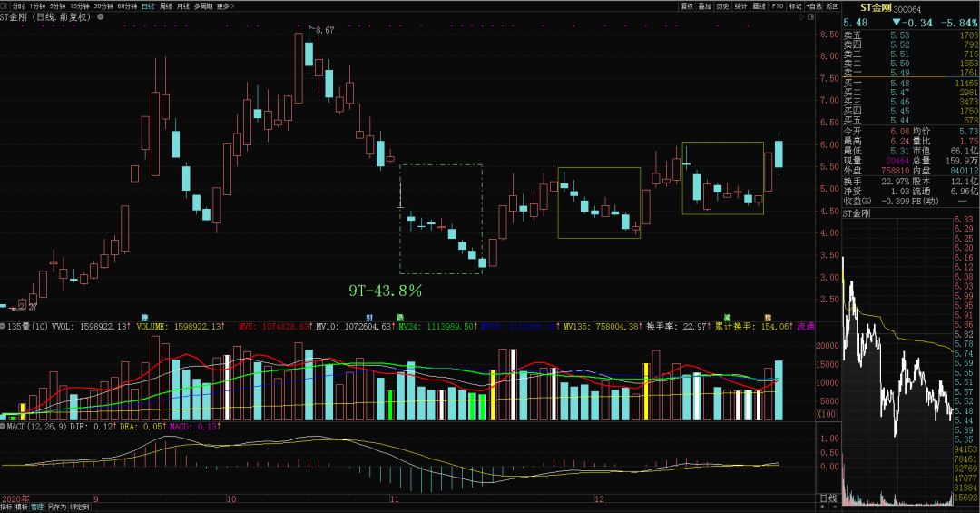Screen dimensions: 980x513
Task: Click the 复权 adjustment button
Action: tap(687, 6)
